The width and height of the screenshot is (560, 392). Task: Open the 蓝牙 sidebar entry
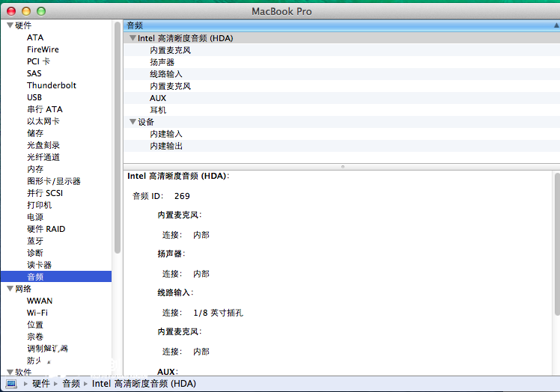point(35,241)
